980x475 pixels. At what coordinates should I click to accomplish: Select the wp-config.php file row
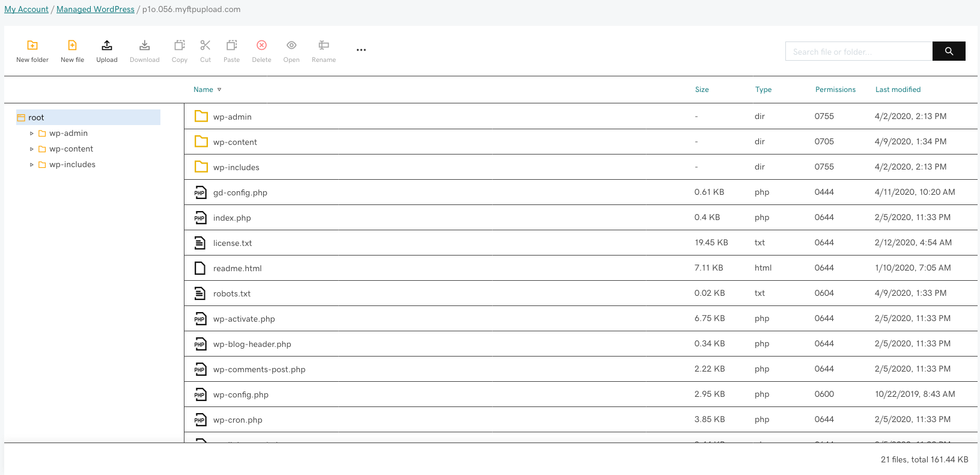241,394
